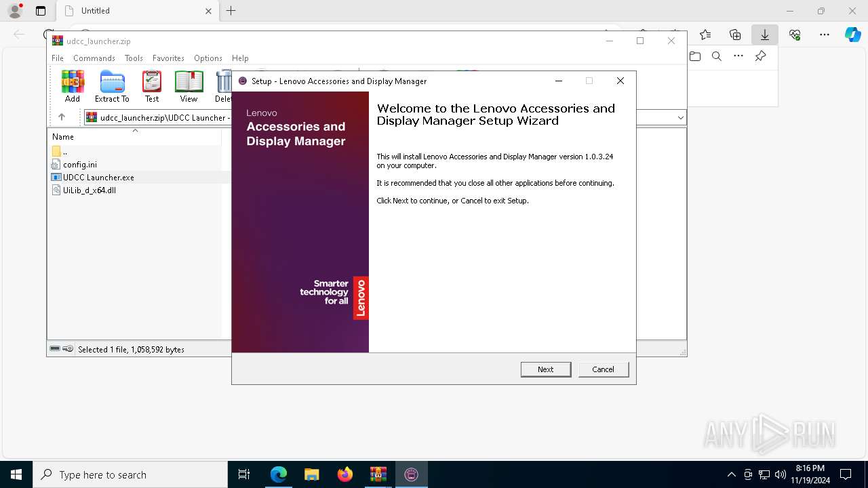
Task: Open the taskbar clock showing 8:16 PM
Action: pos(810,474)
